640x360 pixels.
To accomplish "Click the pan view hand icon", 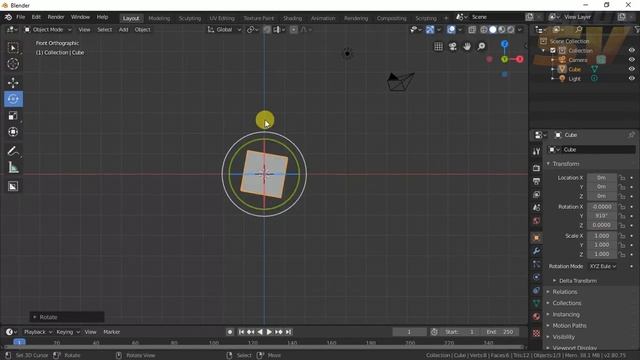I will coord(467,47).
